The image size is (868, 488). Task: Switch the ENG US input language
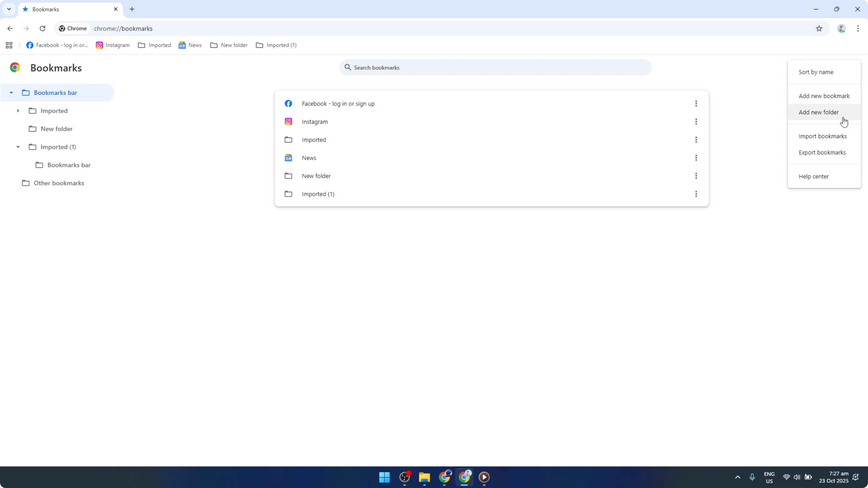point(769,477)
